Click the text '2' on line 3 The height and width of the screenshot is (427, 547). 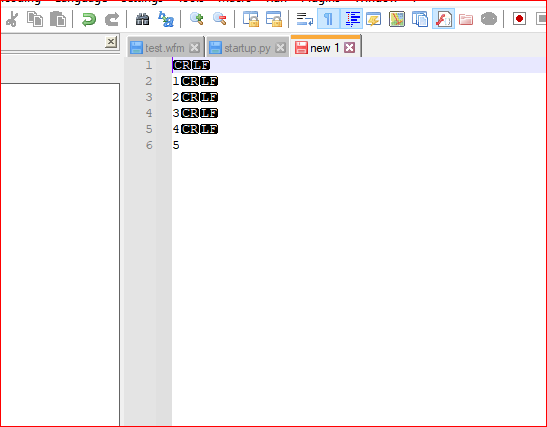pos(176,97)
